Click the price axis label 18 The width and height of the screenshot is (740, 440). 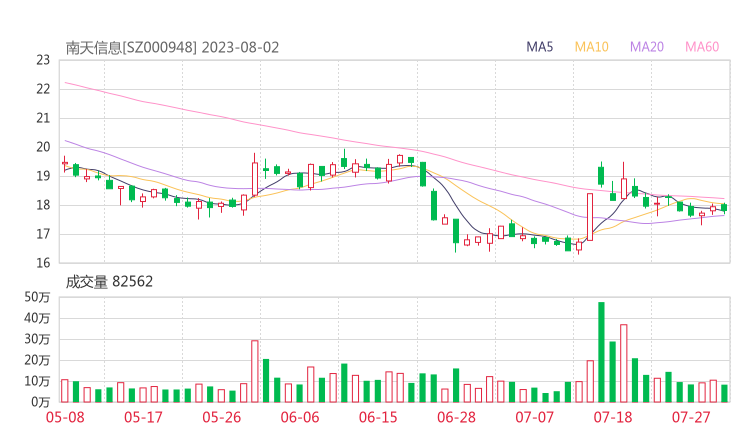pos(43,205)
